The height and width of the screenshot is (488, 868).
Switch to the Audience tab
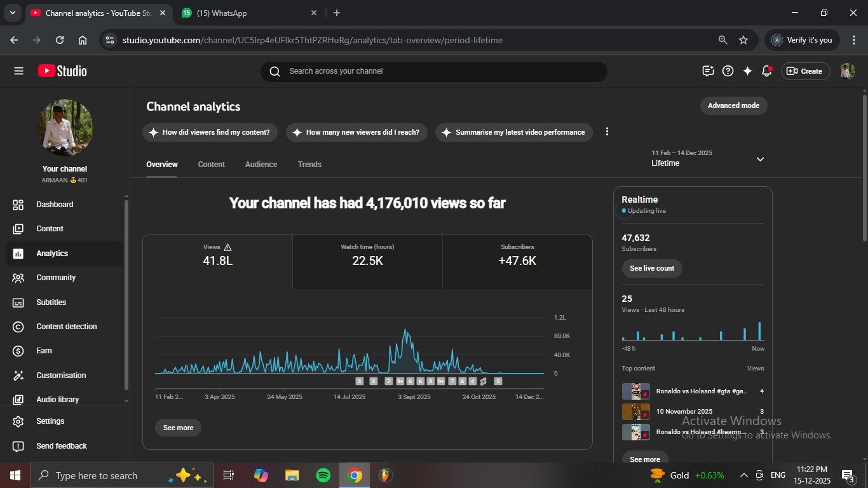pos(261,165)
